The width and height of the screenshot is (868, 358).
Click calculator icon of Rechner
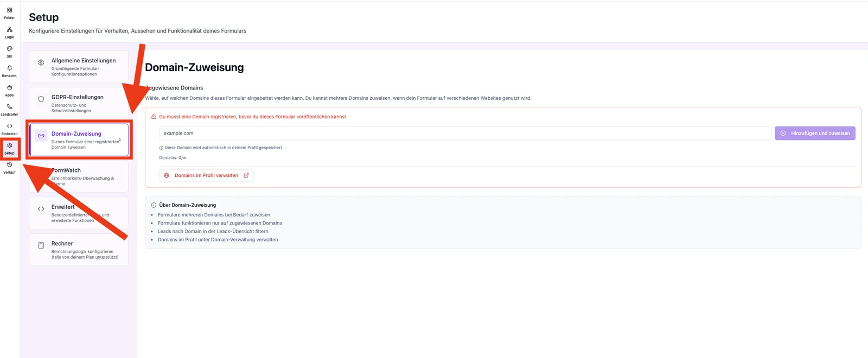click(41, 246)
